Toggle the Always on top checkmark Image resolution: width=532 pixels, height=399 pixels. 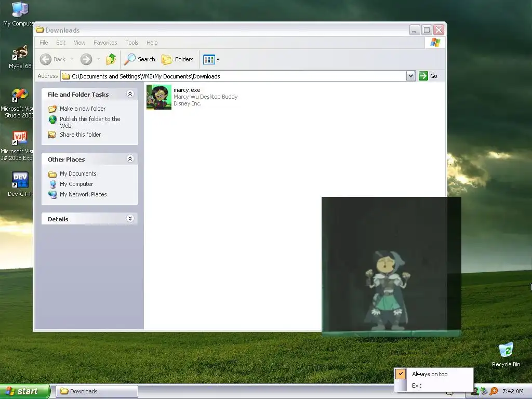(x=401, y=374)
